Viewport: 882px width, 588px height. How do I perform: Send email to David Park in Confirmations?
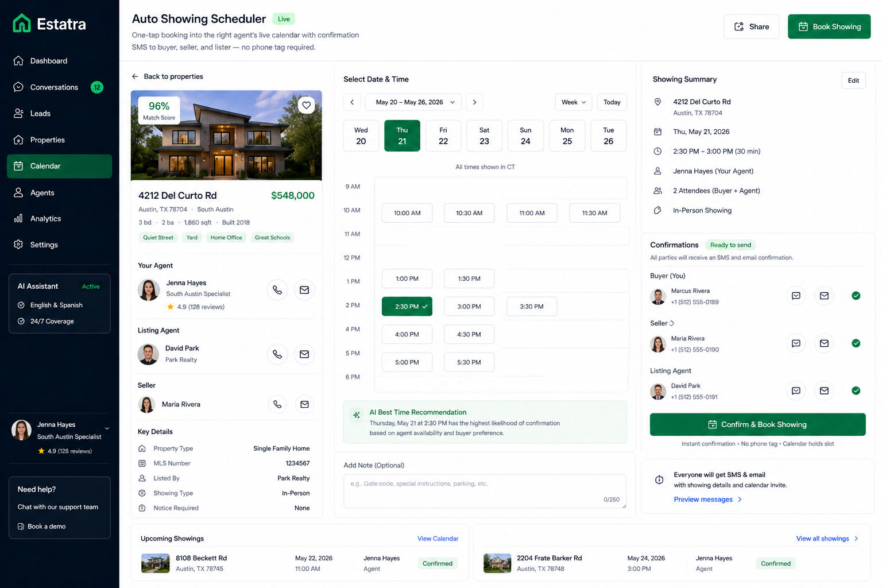point(824,390)
